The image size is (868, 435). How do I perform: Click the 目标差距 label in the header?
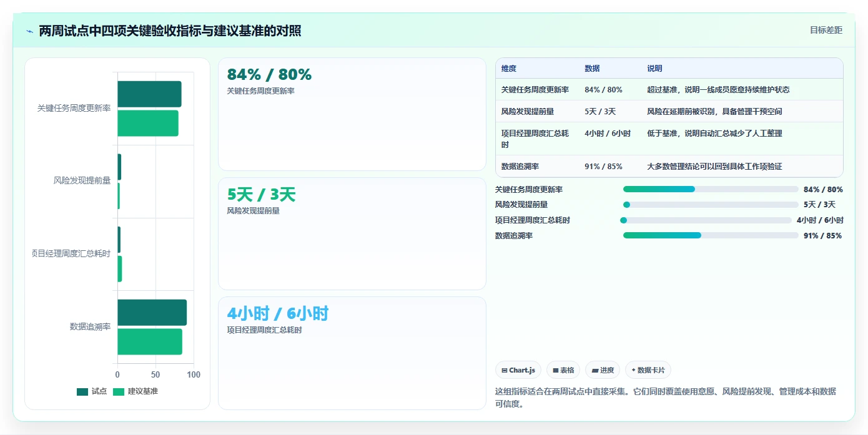pos(826,30)
